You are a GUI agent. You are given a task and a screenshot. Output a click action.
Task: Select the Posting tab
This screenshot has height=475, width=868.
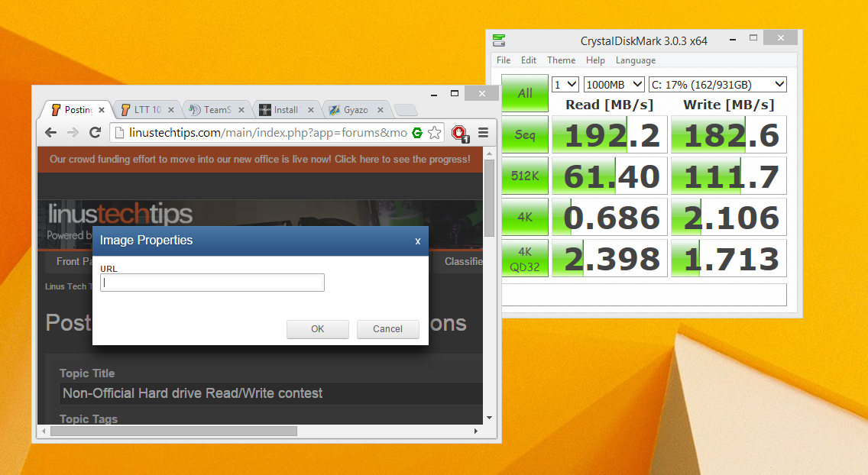tap(77, 110)
